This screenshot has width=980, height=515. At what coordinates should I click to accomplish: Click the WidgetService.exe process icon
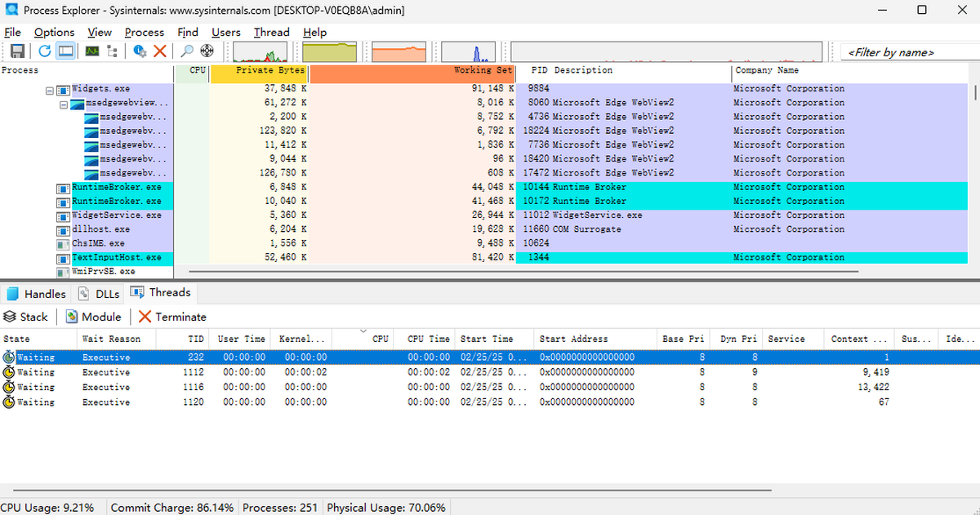[x=63, y=215]
